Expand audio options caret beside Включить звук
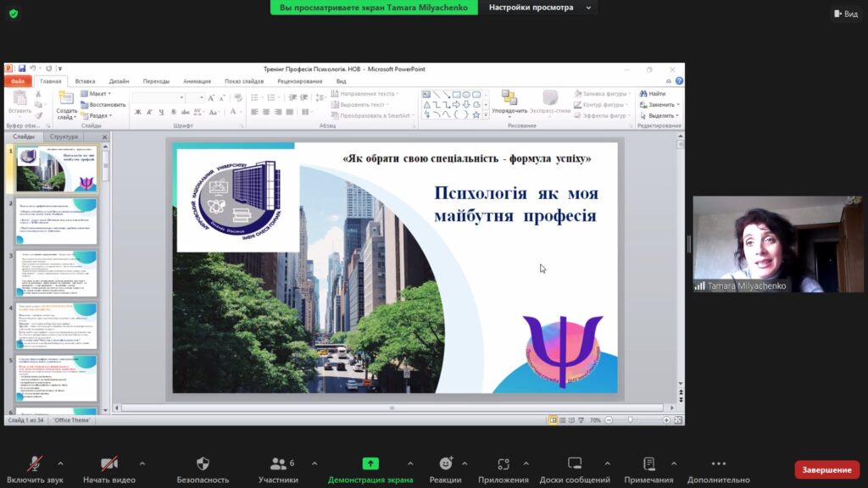The height and width of the screenshot is (488, 868). (x=60, y=463)
